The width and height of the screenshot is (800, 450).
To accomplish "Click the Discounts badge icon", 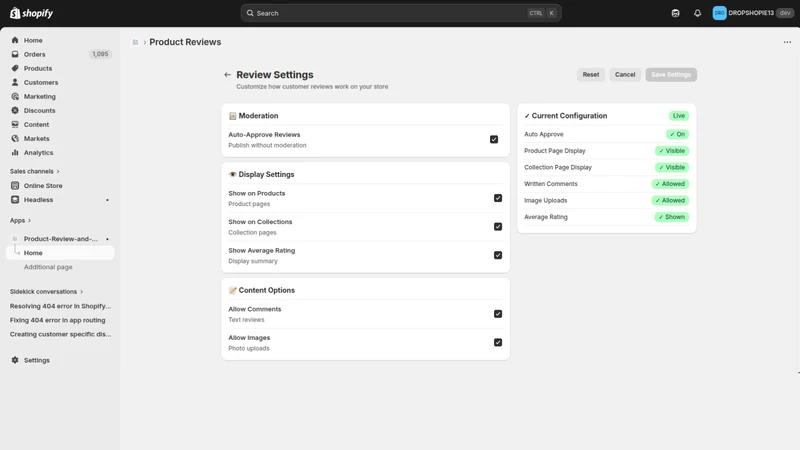I will click(x=15, y=110).
